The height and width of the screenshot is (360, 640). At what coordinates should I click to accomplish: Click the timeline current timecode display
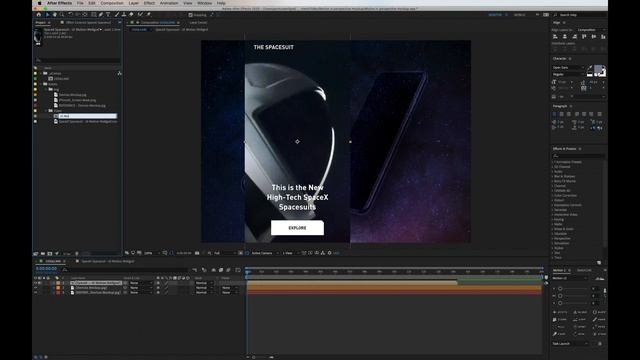(47, 269)
